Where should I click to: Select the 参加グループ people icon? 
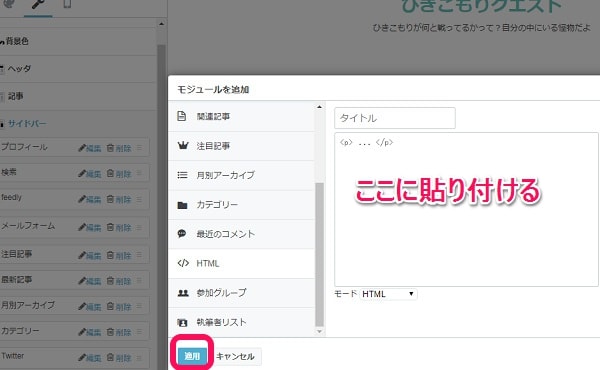point(183,293)
